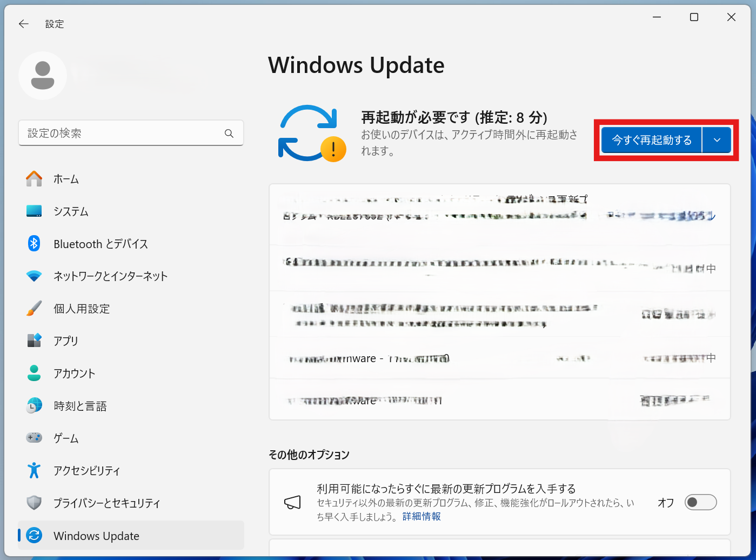Click the large update status sync icon
The image size is (756, 560).
[312, 134]
